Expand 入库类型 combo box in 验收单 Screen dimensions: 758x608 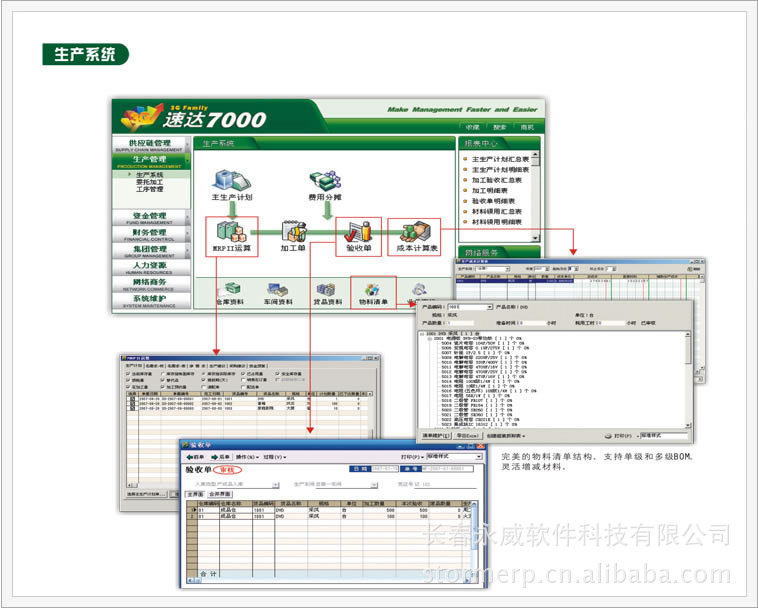click(x=275, y=484)
